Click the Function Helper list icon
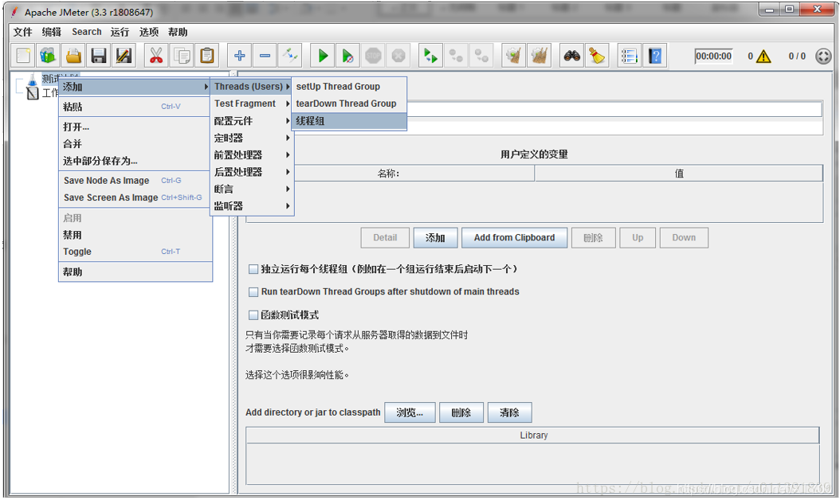The width and height of the screenshot is (840, 504). click(x=629, y=56)
